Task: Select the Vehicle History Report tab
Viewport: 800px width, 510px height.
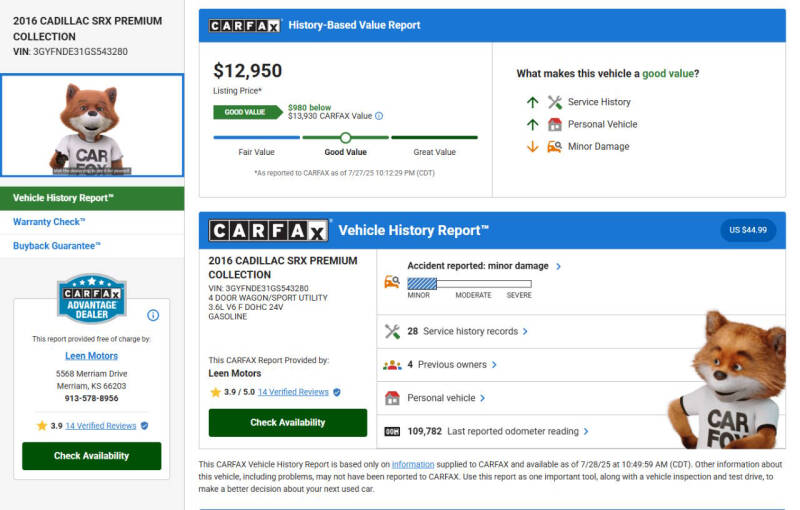Action: tap(92, 198)
